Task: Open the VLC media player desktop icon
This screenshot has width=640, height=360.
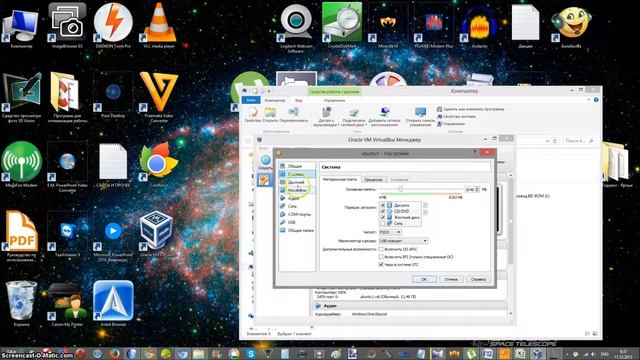Action: coord(159,25)
